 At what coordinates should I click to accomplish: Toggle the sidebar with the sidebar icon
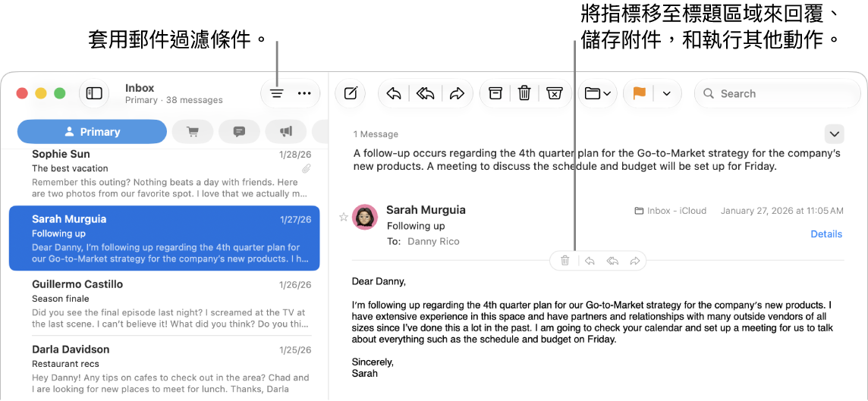click(94, 93)
